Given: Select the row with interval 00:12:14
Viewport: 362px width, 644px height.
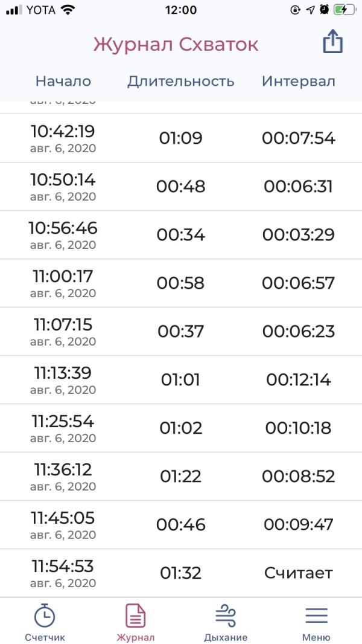Looking at the screenshot, I should point(181,379).
